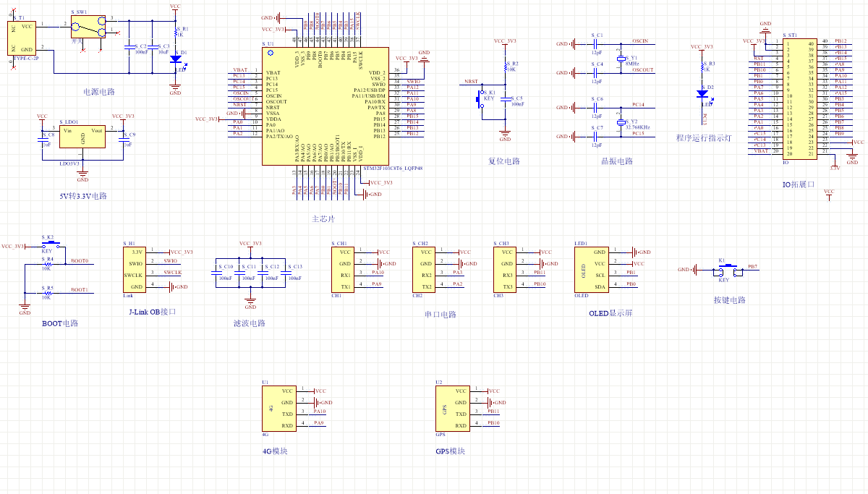The image size is (868, 494).
Task: Click the '5V转3.3V电路' section title
Action: coord(82,196)
